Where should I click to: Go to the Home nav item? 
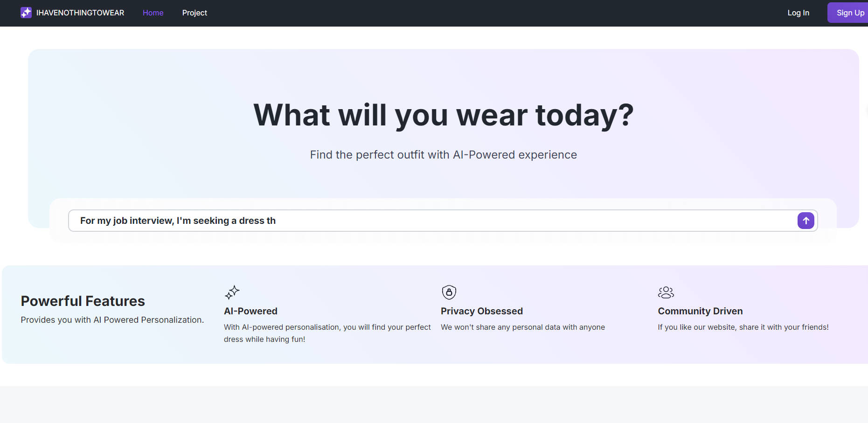click(153, 13)
